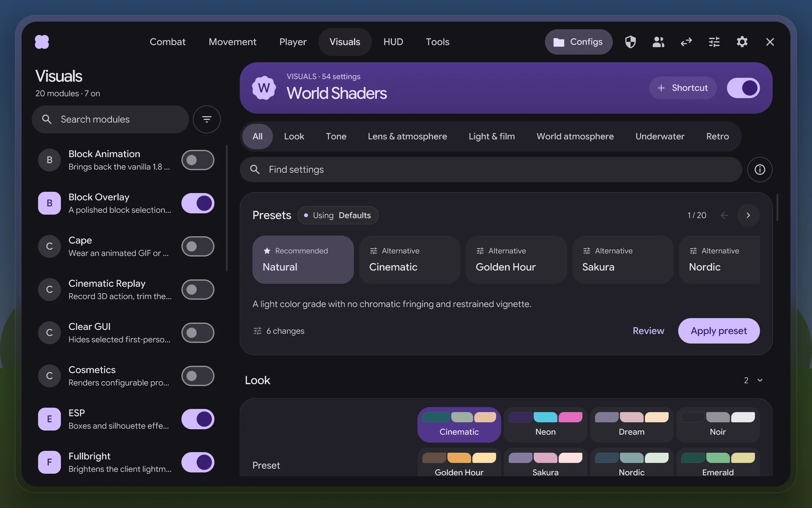The image size is (812, 508).
Task: Open the Configs button
Action: click(x=579, y=42)
